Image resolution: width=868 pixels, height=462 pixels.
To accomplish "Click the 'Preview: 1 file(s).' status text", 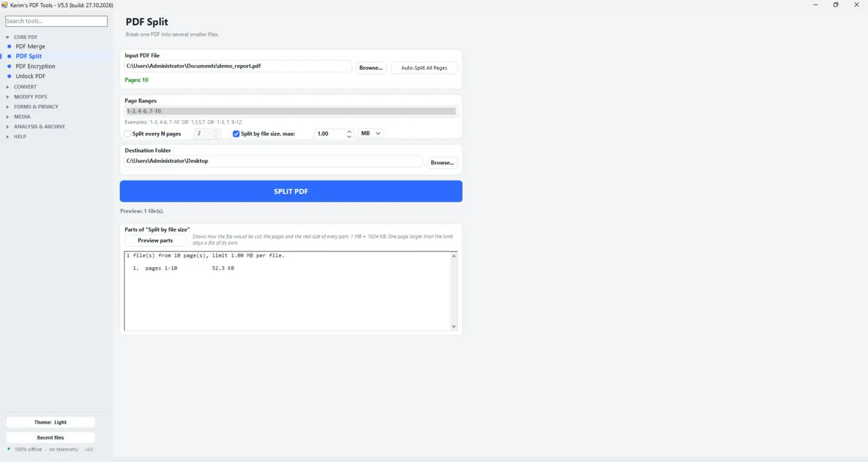I will 142,211.
